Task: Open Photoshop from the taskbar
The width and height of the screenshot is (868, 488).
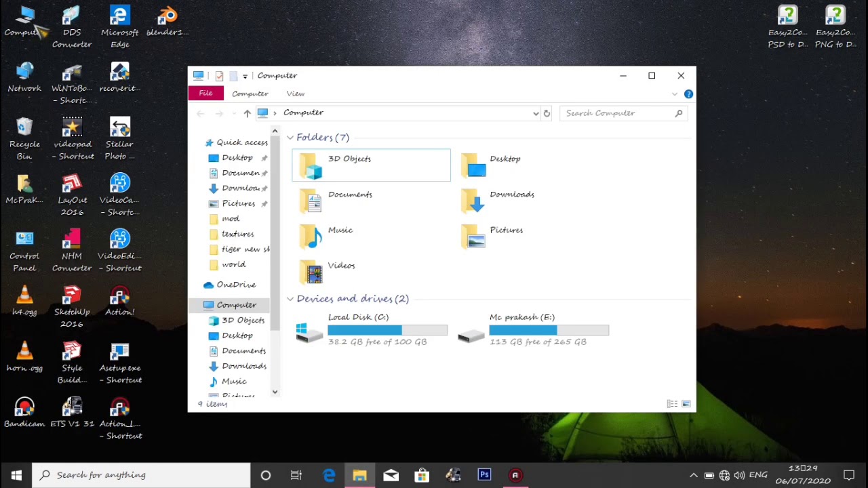Action: click(484, 475)
